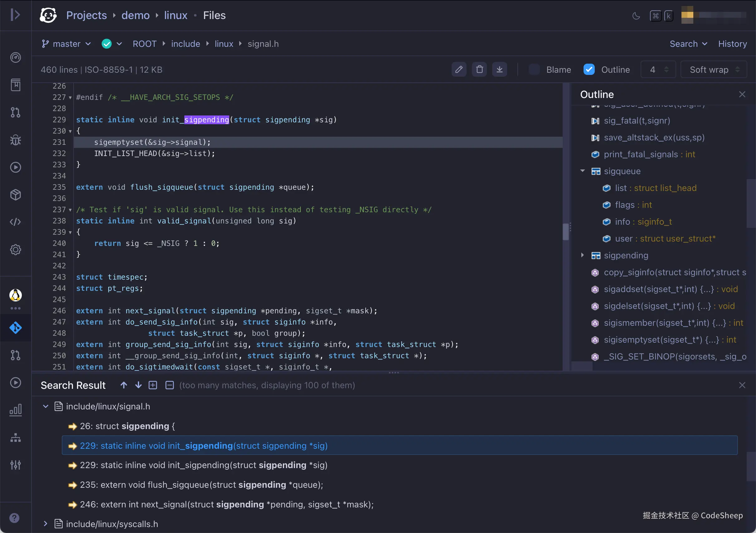This screenshot has height=533, width=756.
Task: Navigate to include breadcrumb folder
Action: (185, 44)
